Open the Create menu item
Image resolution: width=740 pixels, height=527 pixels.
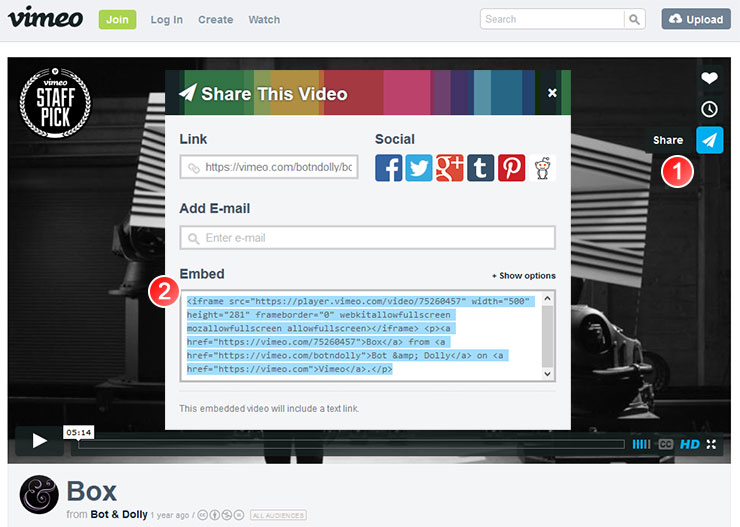point(216,20)
